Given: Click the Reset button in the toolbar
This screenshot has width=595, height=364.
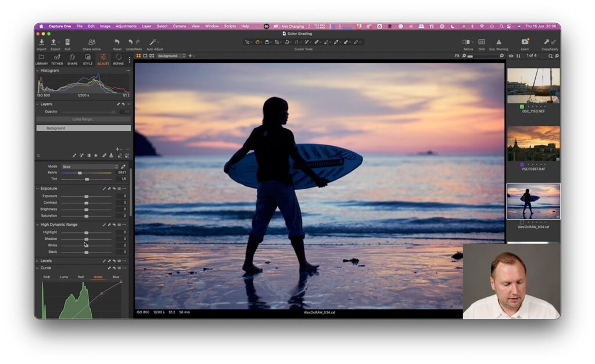Looking at the screenshot, I should (x=117, y=42).
